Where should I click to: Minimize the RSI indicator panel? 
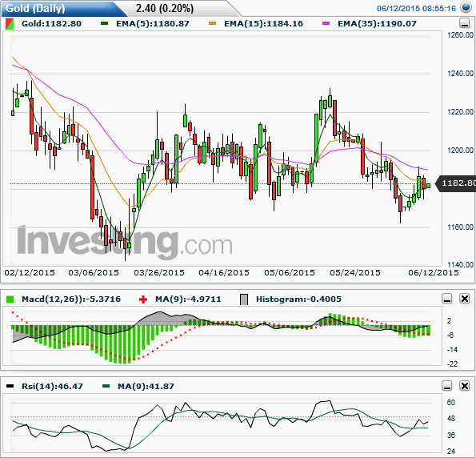click(447, 386)
